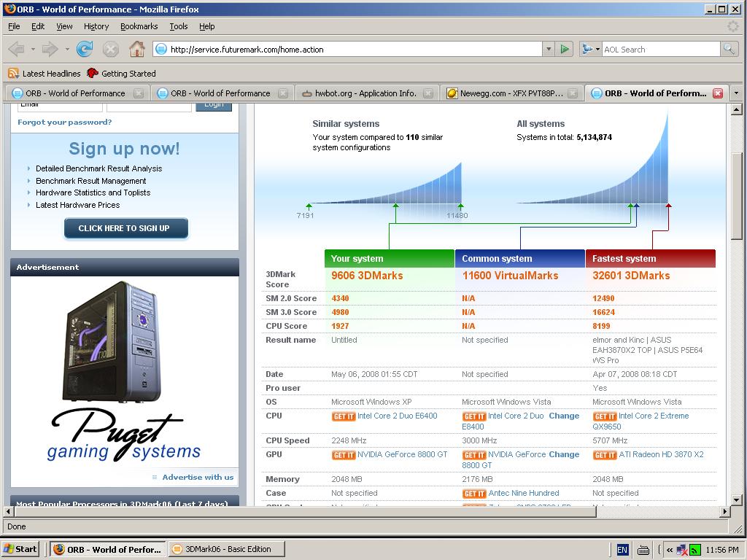The height and width of the screenshot is (560, 747).
Task: Switch to the Newegg.com XFX tab
Action: pos(511,93)
